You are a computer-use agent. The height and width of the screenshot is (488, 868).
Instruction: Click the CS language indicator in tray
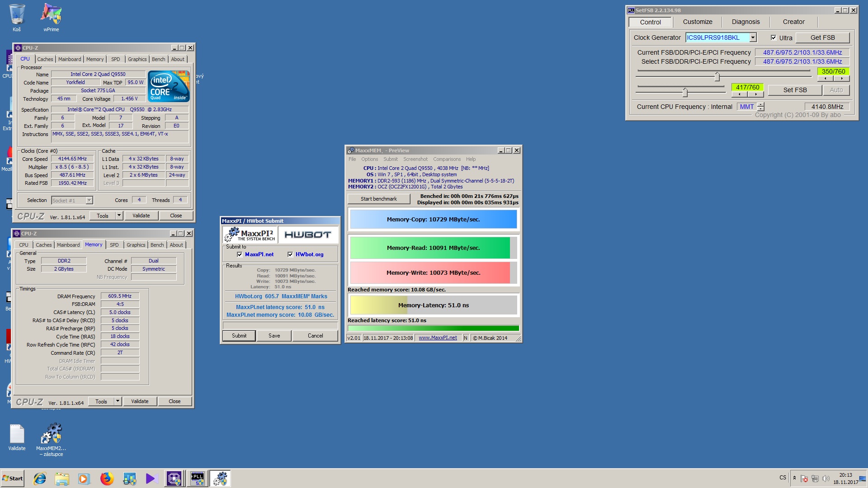[x=783, y=478]
